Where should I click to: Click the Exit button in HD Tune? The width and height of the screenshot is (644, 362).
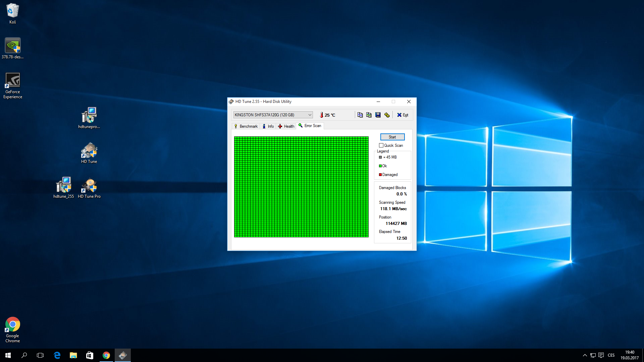click(403, 115)
